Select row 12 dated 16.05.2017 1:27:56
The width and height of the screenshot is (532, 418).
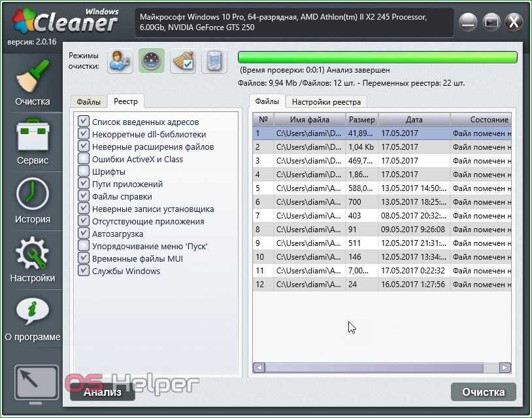tap(382, 284)
